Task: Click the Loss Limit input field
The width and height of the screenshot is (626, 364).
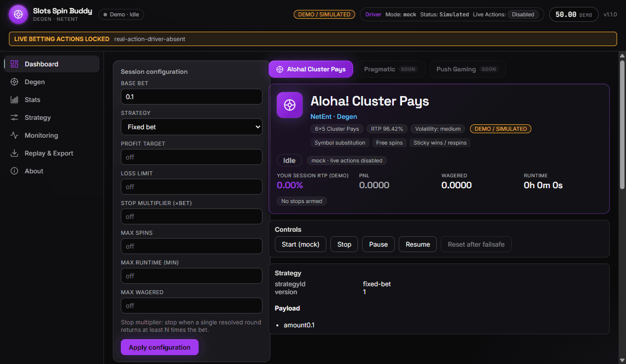Action: (x=192, y=187)
